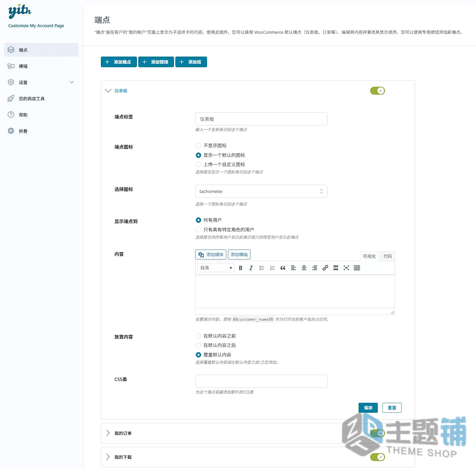Toggle the editor toolbar via keyboard icon

(357, 268)
